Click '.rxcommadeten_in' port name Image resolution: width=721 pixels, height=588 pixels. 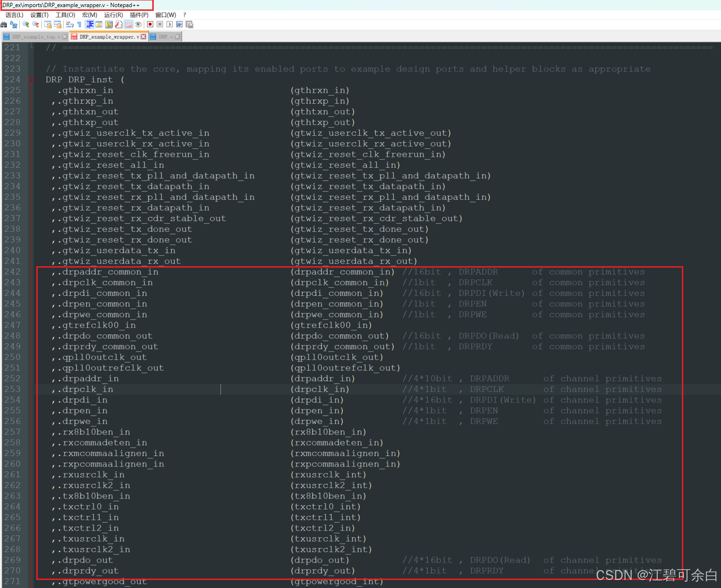tap(102, 443)
